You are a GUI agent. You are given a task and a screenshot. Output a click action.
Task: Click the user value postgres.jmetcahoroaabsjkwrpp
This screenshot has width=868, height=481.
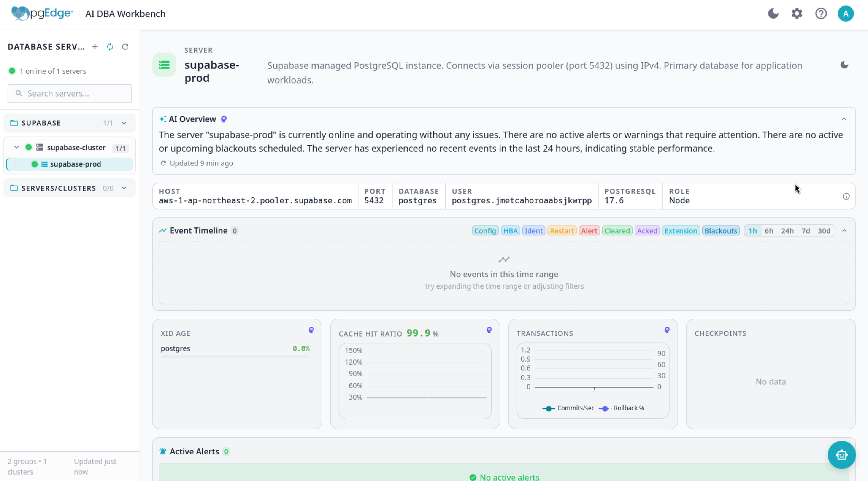[522, 201]
